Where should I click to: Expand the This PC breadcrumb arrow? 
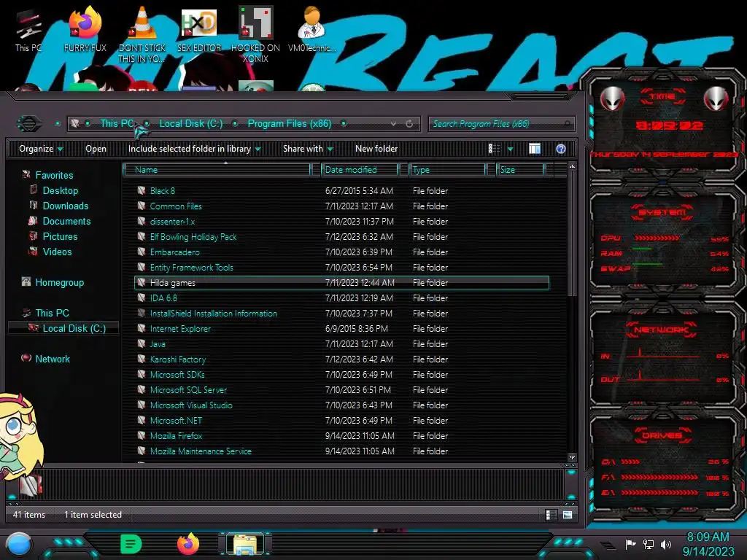click(x=147, y=124)
